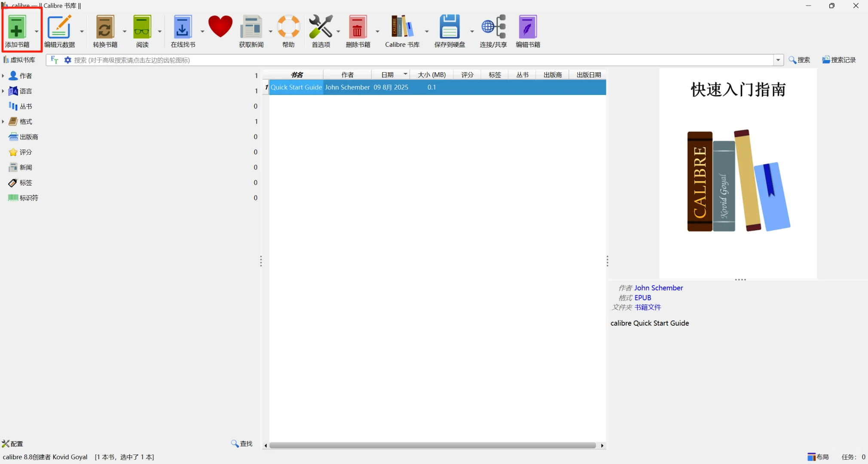
Task: Click Get books online (在线找书) icon
Action: pos(183,27)
